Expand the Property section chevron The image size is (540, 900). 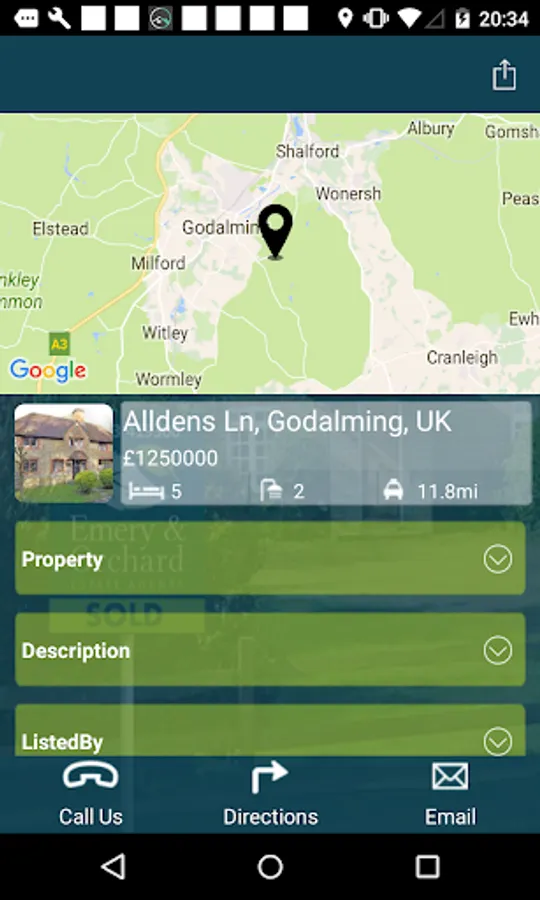tap(498, 559)
